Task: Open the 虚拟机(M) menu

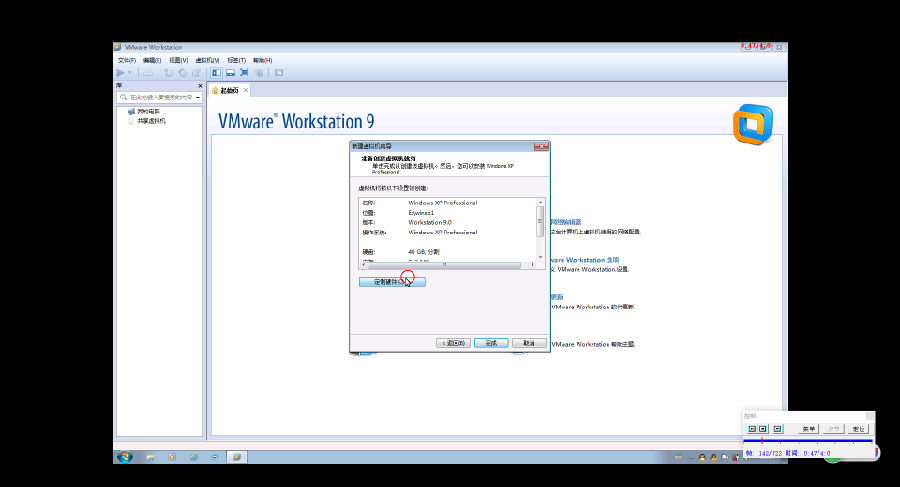Action: (207, 60)
